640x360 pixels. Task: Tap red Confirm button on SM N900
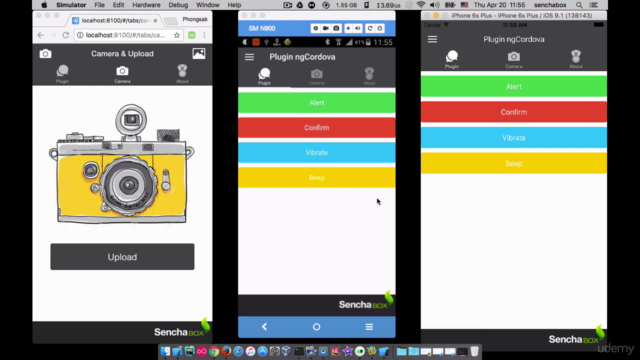point(317,128)
